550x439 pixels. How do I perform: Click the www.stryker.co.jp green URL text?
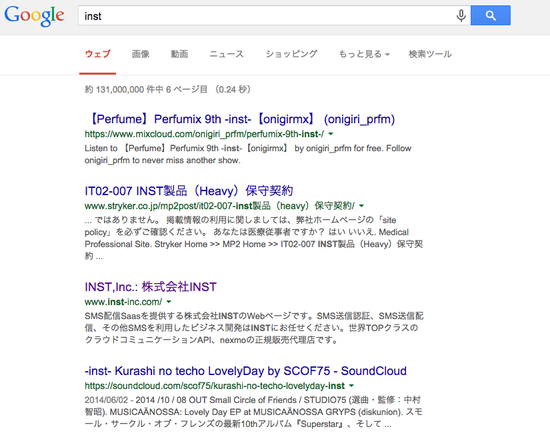220,206
